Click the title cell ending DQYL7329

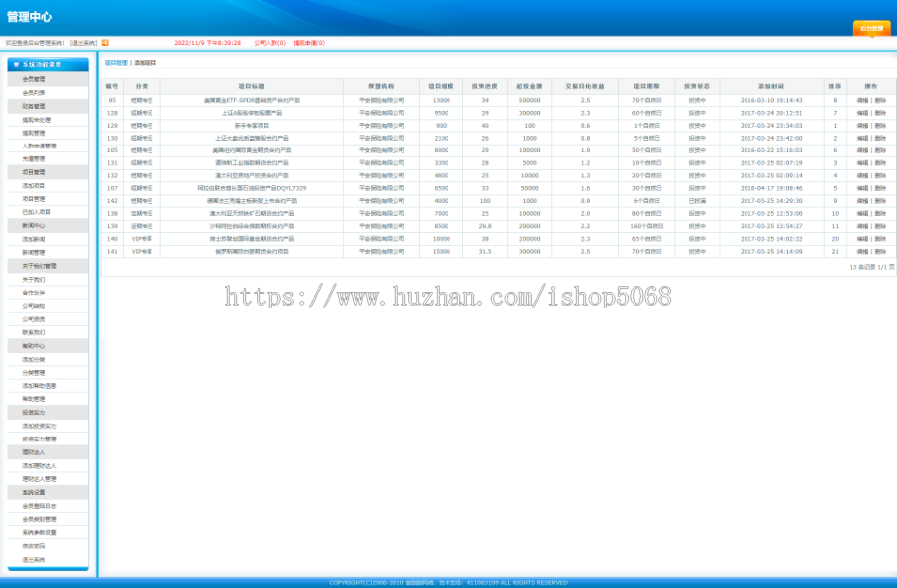point(252,188)
